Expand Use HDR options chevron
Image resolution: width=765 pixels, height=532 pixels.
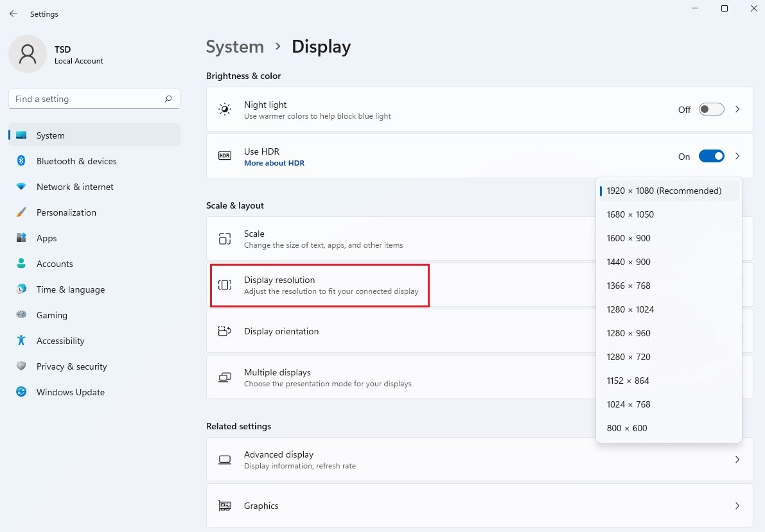pos(737,157)
